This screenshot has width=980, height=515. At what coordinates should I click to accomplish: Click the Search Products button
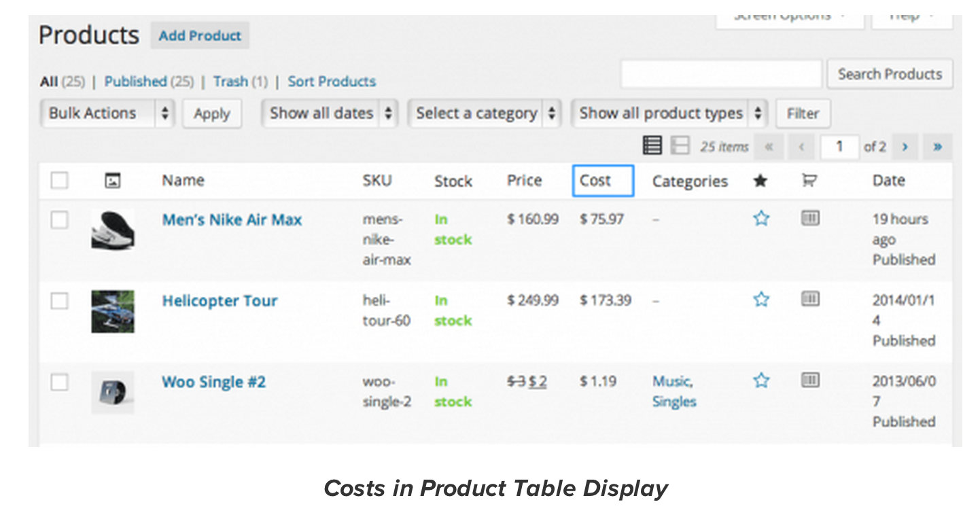click(x=890, y=73)
